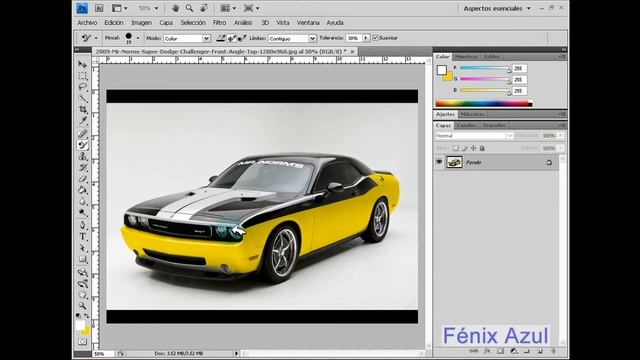Screen dimensions: 640x360
Task: Switch to the Máscaras tab
Action: point(472,114)
